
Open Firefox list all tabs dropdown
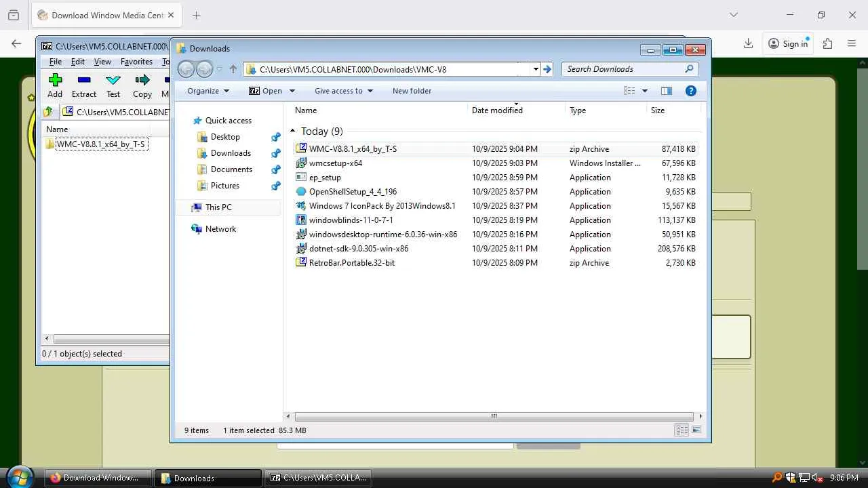(733, 15)
